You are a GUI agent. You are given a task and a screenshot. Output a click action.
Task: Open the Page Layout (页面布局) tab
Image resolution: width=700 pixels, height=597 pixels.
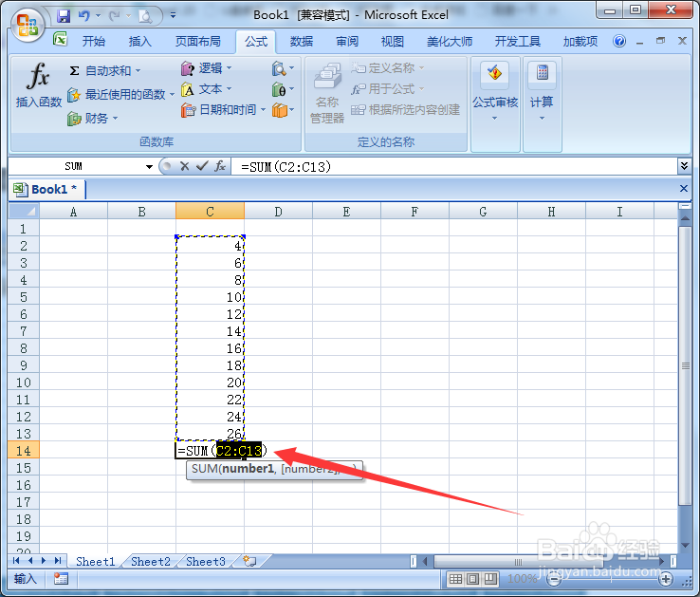pos(198,42)
